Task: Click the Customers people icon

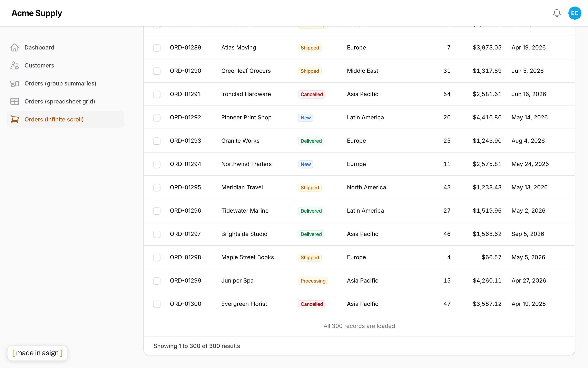Action: 14,65
